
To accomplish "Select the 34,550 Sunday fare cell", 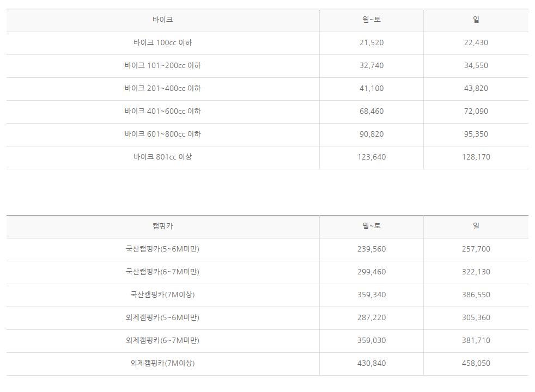I will (476, 65).
